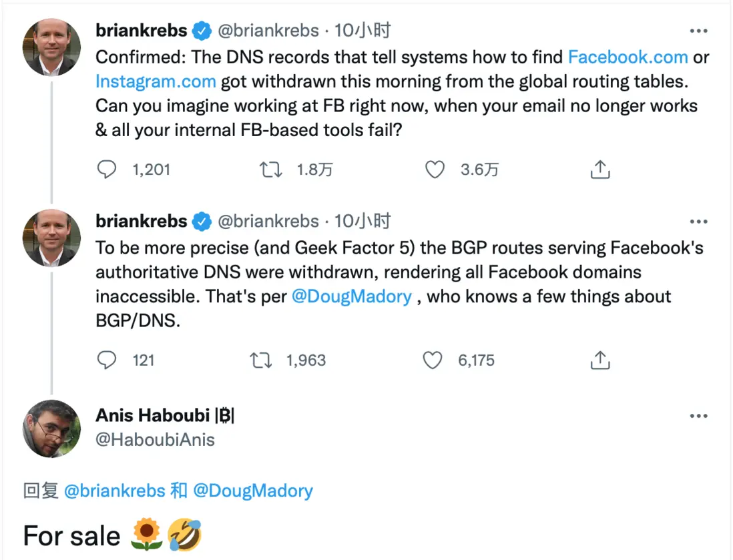The image size is (733, 560).
Task: Open Anis Haboubi's profile picture
Action: [x=51, y=429]
